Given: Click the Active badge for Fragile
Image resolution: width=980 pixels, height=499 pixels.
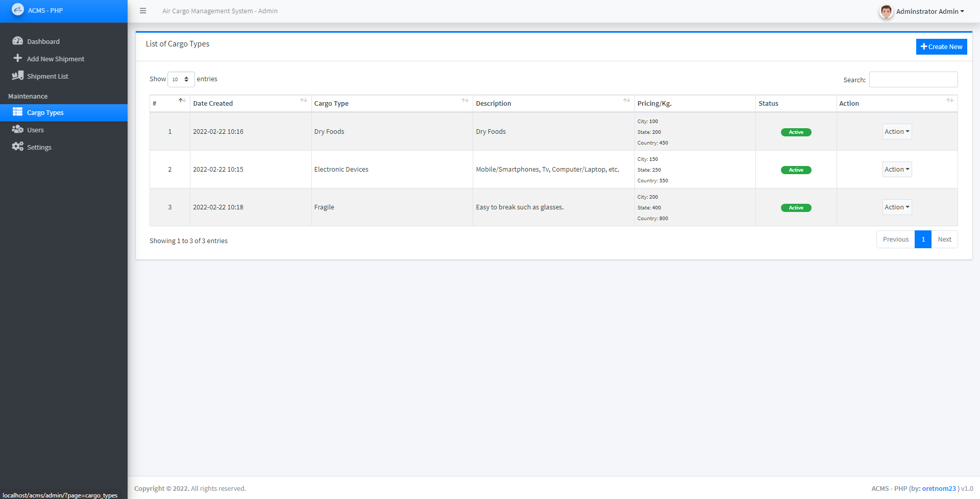Looking at the screenshot, I should (x=796, y=207).
